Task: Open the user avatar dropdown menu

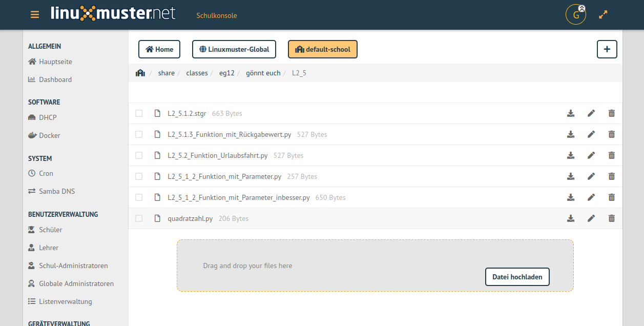Action: [x=576, y=15]
